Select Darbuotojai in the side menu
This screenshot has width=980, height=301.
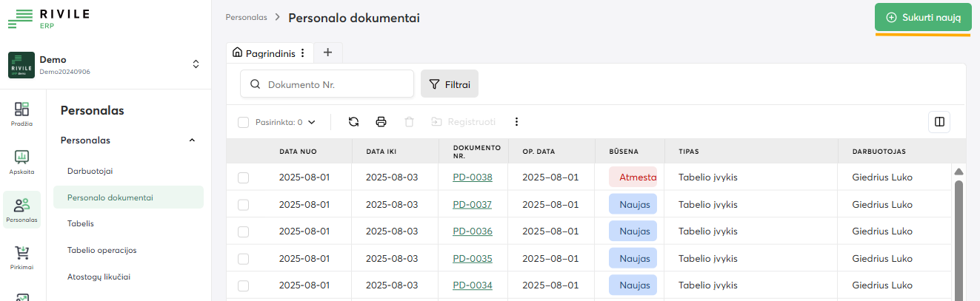coord(90,171)
